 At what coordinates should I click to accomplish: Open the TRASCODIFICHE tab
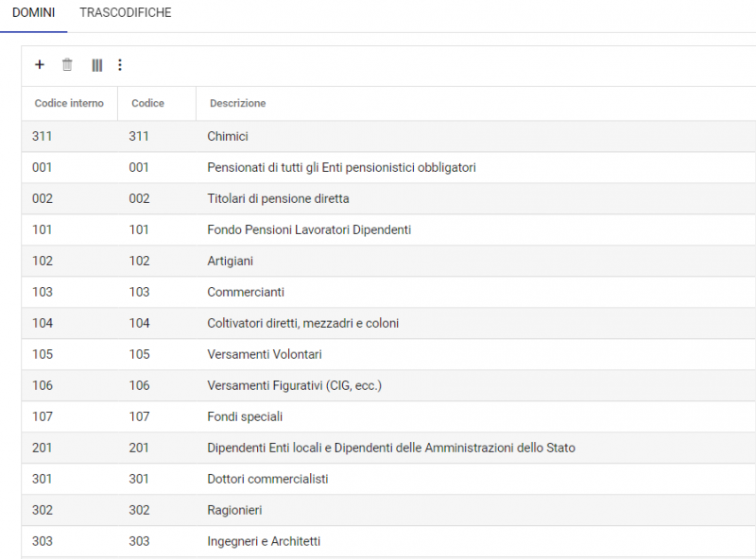126,14
